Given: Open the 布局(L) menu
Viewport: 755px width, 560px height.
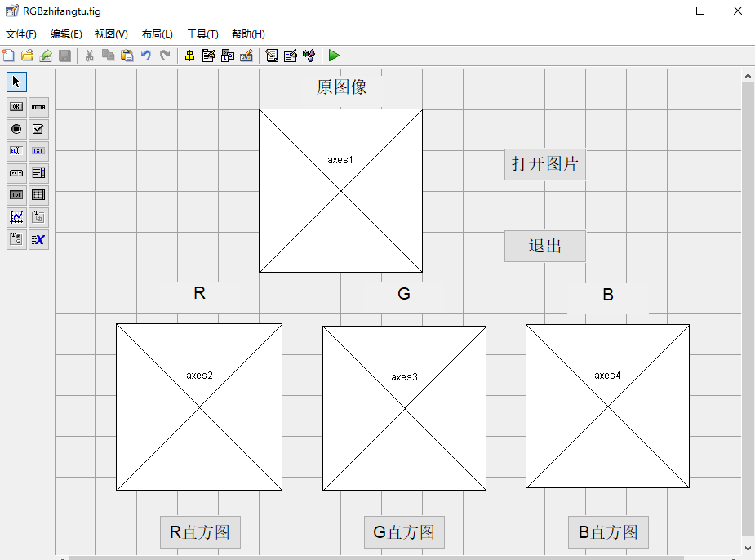Looking at the screenshot, I should (x=156, y=33).
